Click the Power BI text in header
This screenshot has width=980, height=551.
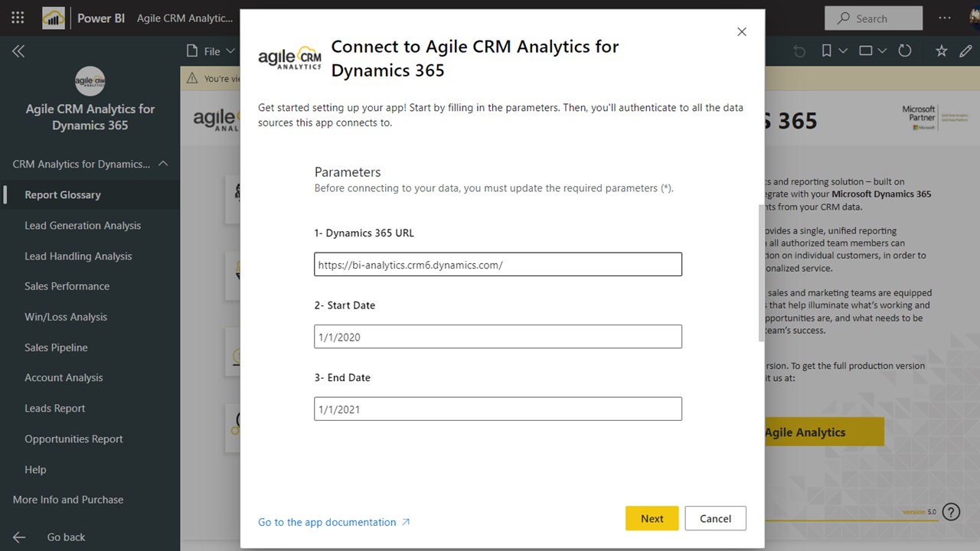pyautogui.click(x=101, y=18)
